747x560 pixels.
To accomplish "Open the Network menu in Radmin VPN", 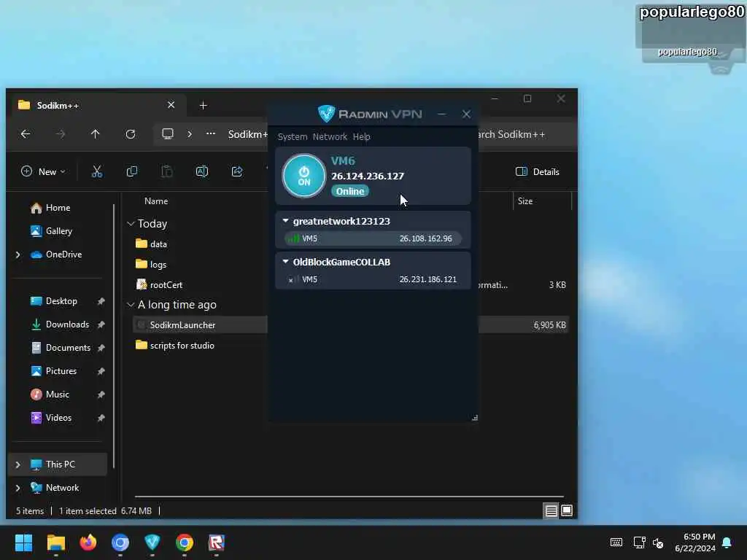I will click(x=330, y=136).
